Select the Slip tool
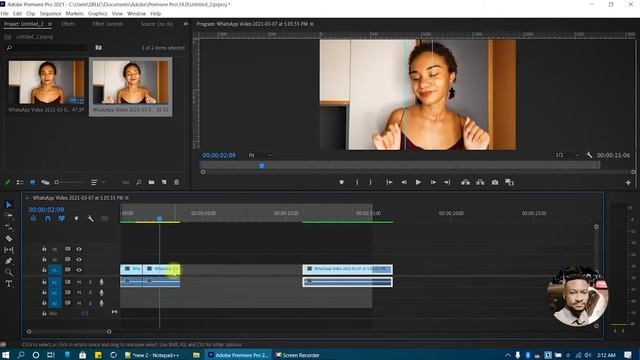The width and height of the screenshot is (640, 360). pos(9,249)
